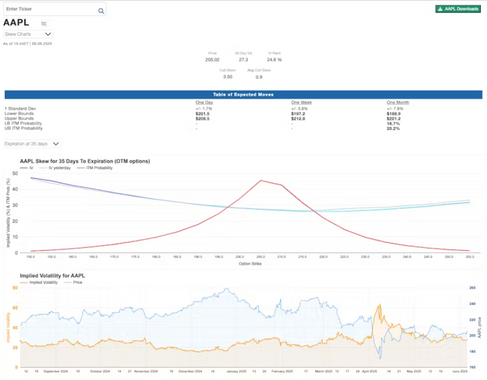487x380 pixels.
Task: Click the One Week column header
Action: click(301, 102)
